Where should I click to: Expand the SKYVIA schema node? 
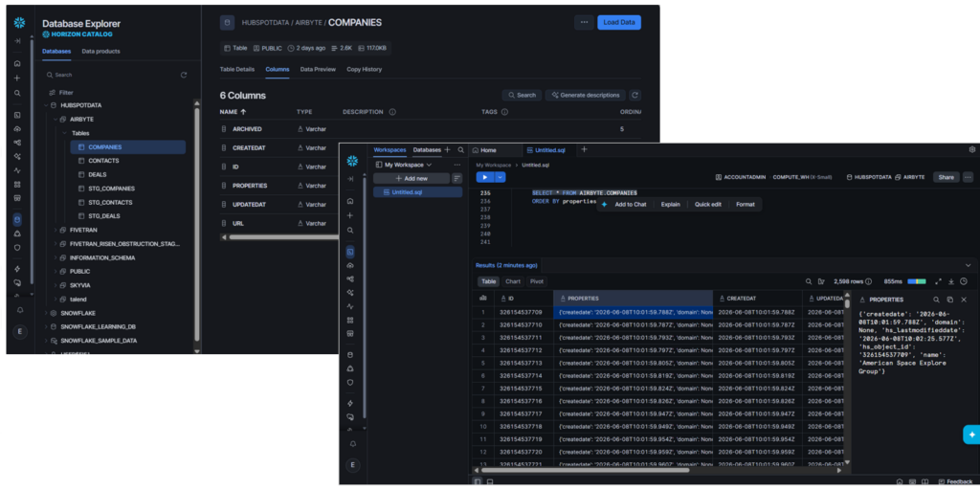click(55, 285)
